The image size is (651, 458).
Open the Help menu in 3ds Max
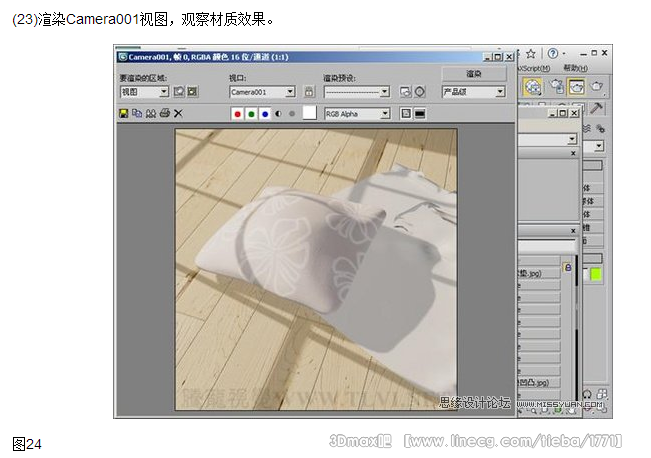(x=575, y=68)
